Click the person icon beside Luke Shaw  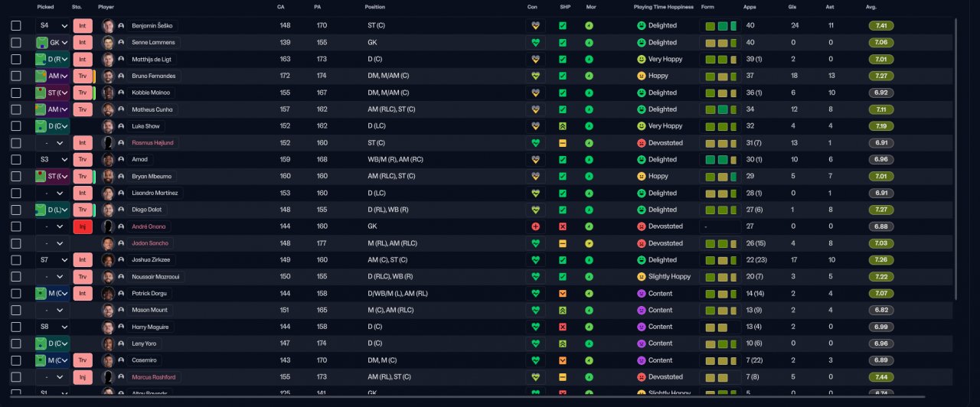click(121, 126)
